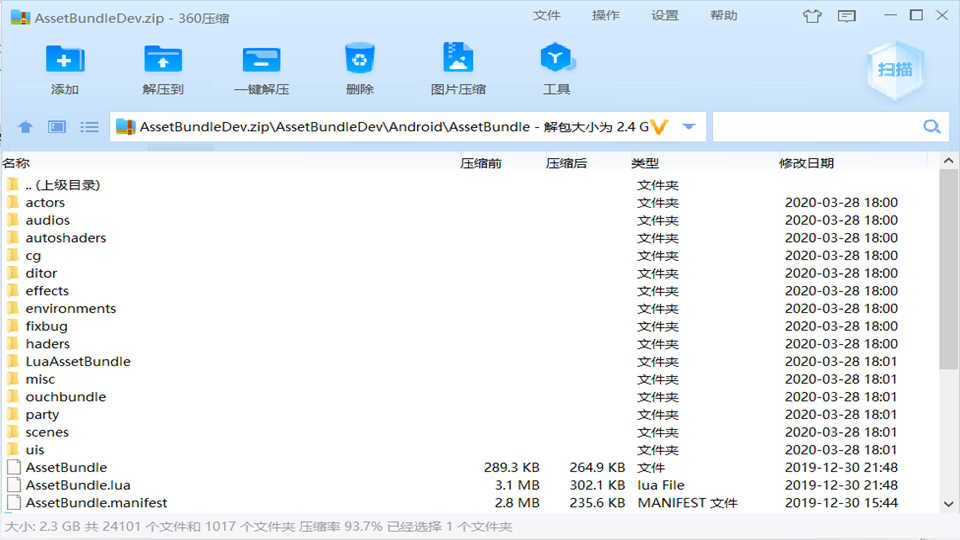The height and width of the screenshot is (540, 960).
Task: Sort by the Name (名称) column header
Action: pyautogui.click(x=16, y=163)
